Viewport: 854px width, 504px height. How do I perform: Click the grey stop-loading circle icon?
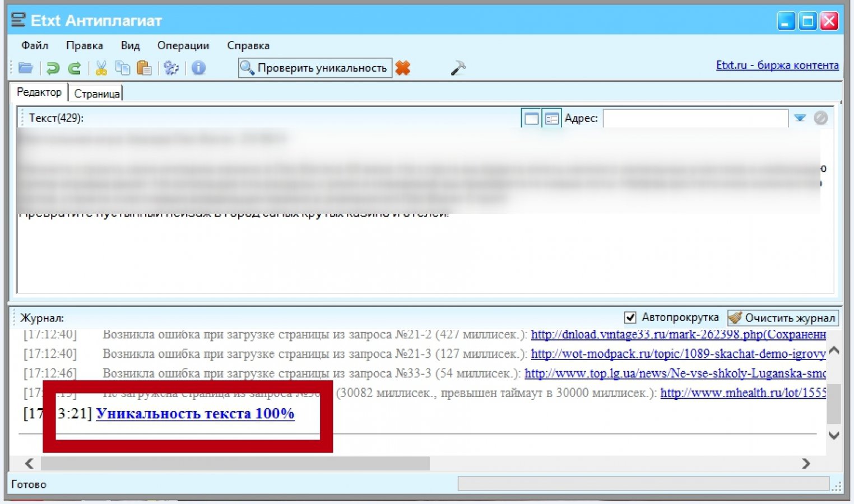click(821, 118)
